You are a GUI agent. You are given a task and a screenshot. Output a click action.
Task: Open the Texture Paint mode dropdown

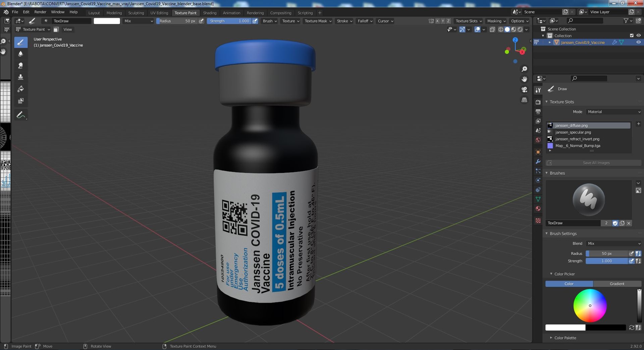33,30
